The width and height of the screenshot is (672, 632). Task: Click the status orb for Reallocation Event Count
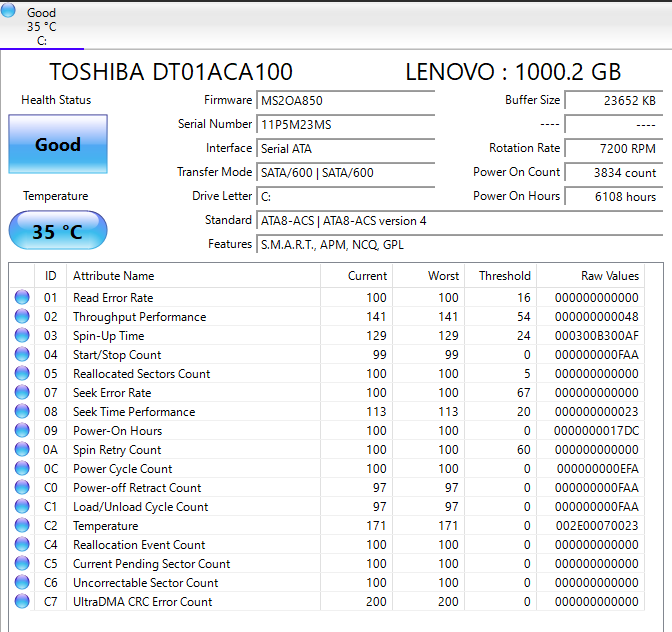(x=22, y=544)
